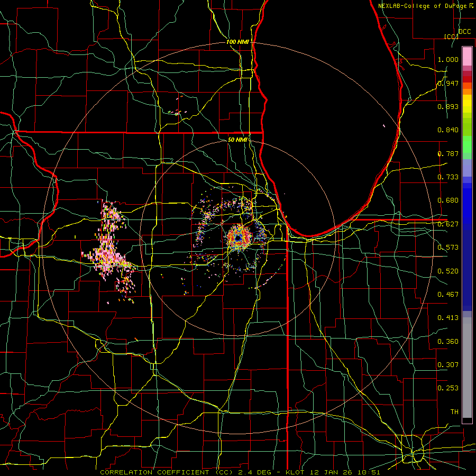This screenshot has width=476, height=476.
Task: Click the 0.733 legend value
Action: (x=448, y=177)
